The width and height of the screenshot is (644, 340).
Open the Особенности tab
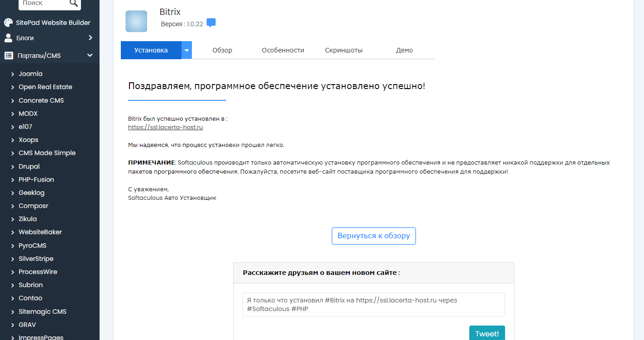283,50
